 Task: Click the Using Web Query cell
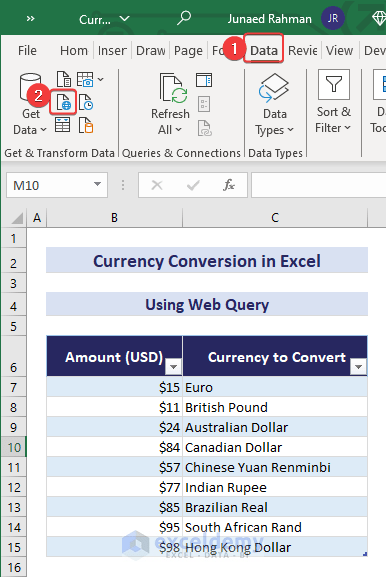pos(207,304)
